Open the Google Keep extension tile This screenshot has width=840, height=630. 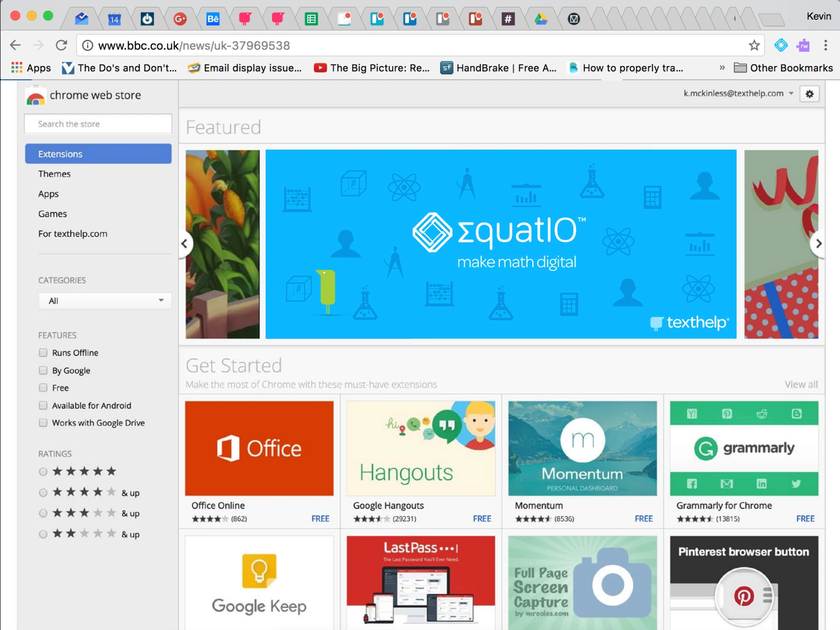click(259, 583)
